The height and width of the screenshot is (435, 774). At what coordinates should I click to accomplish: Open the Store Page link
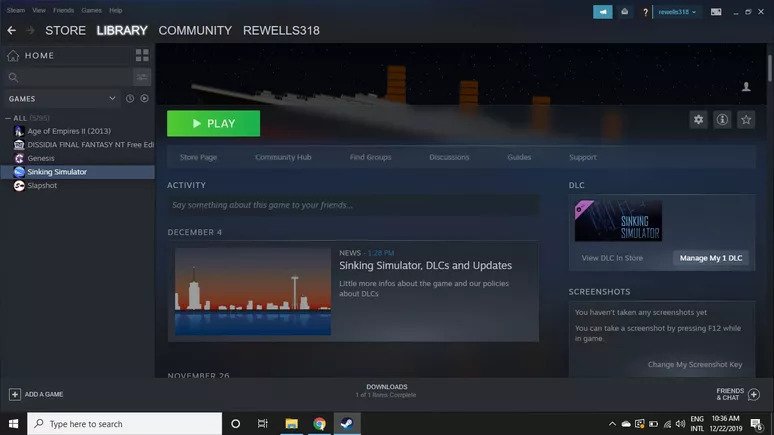pos(198,157)
